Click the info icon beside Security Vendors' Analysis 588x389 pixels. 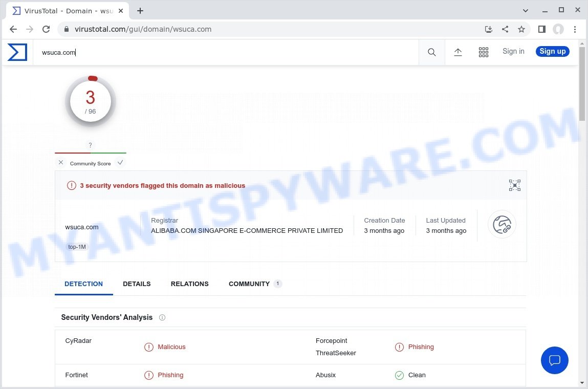pos(162,317)
